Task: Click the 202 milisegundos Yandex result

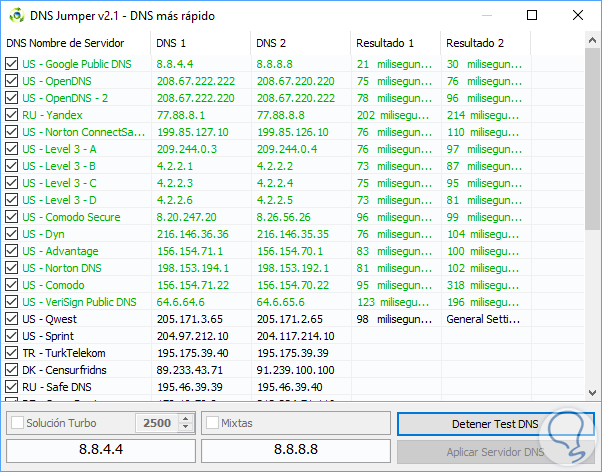Action: [393, 115]
